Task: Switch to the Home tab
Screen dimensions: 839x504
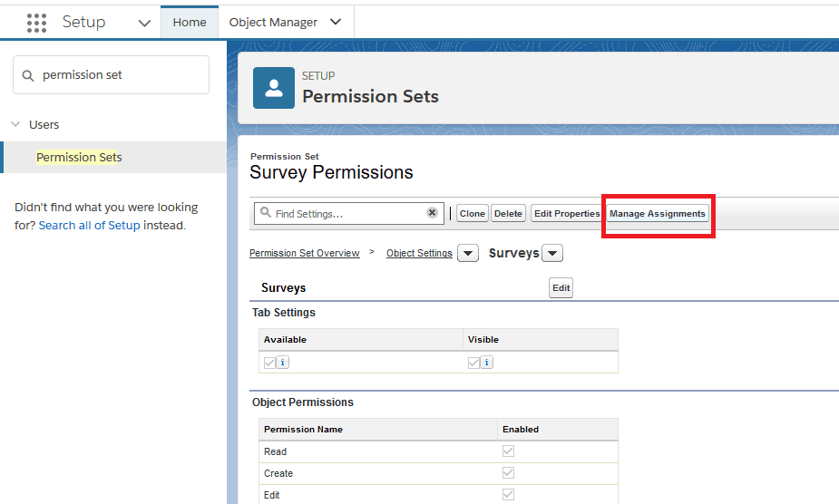Action: click(x=190, y=23)
